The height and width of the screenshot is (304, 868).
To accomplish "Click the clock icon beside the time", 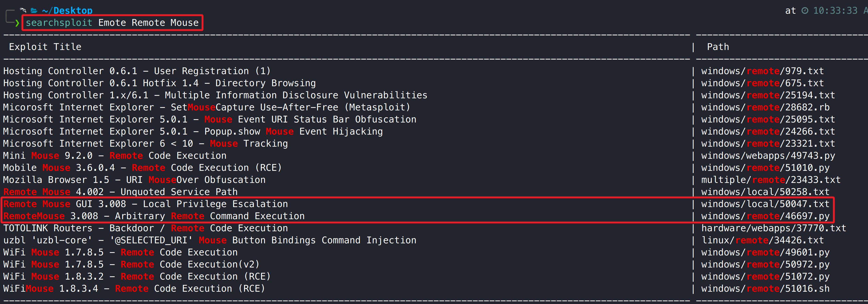I will [805, 11].
